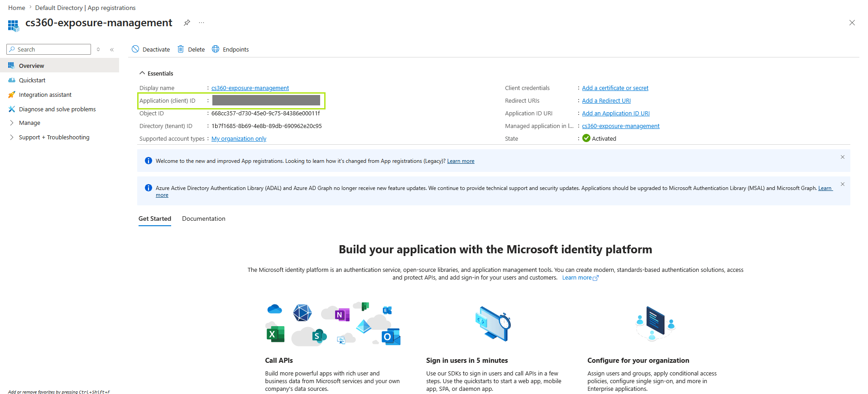Click the page title cs360-exposure-management

[99, 23]
